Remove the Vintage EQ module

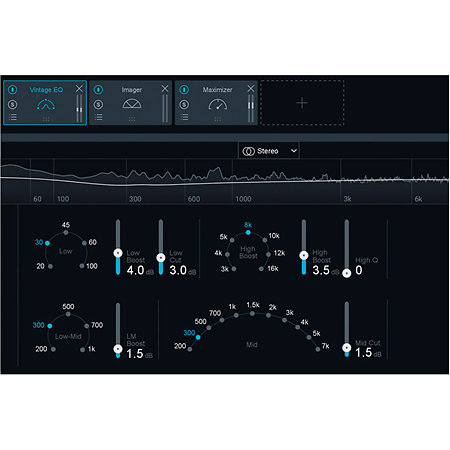tap(79, 89)
